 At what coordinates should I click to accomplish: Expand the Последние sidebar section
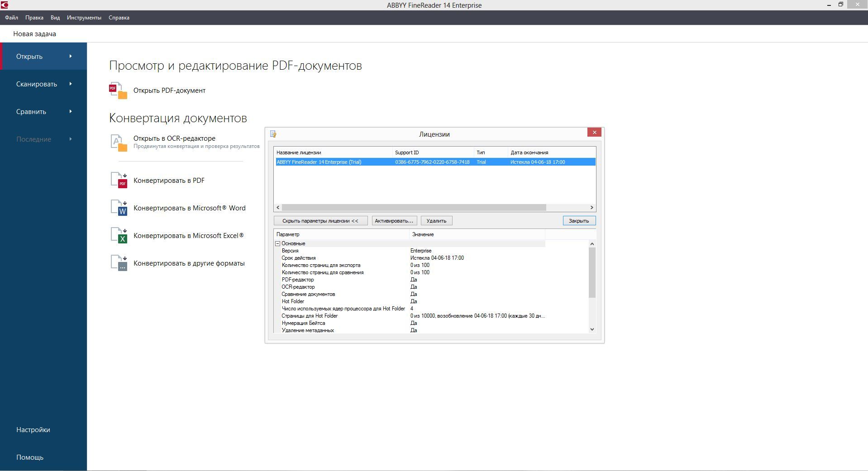click(x=44, y=139)
